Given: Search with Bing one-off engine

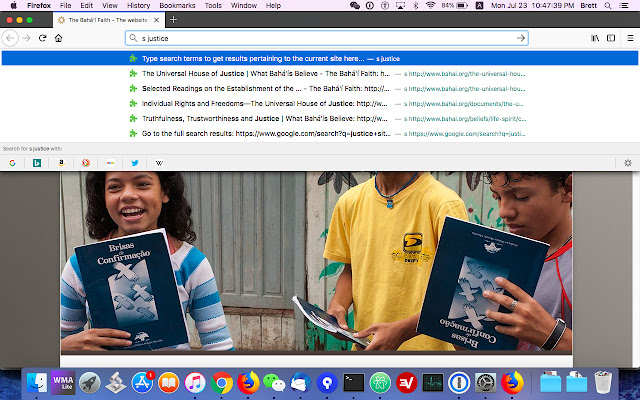Looking at the screenshot, I should (x=37, y=163).
